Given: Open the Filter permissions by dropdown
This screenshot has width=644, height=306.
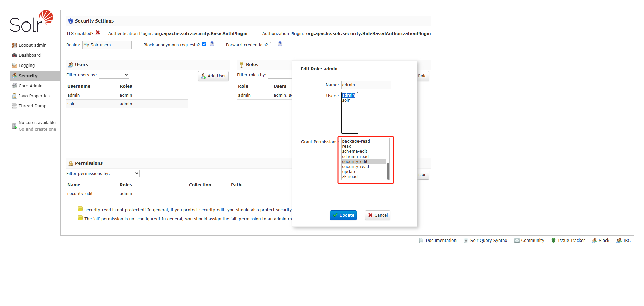Looking at the screenshot, I should tap(125, 174).
